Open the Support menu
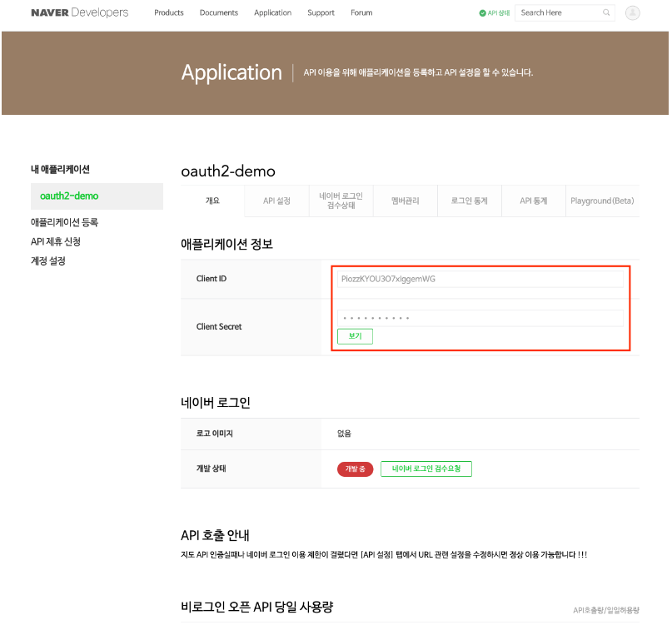Viewport: 672px width, 625px height. [x=321, y=12]
